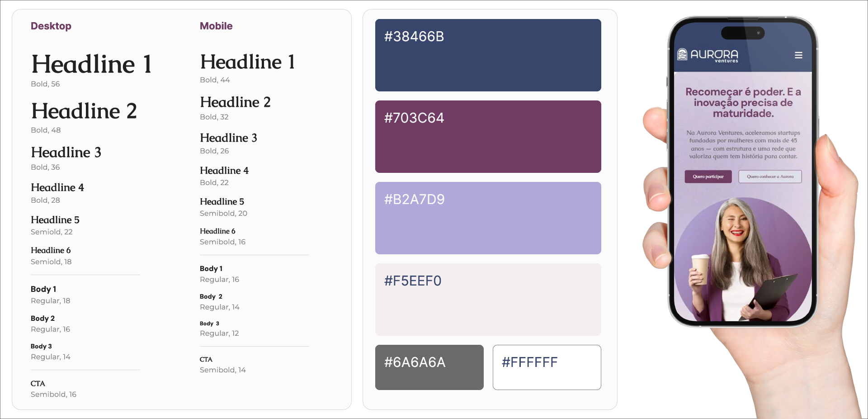Pick the #B2A7D9 lavender color swatch
This screenshot has width=868, height=419.
point(488,218)
